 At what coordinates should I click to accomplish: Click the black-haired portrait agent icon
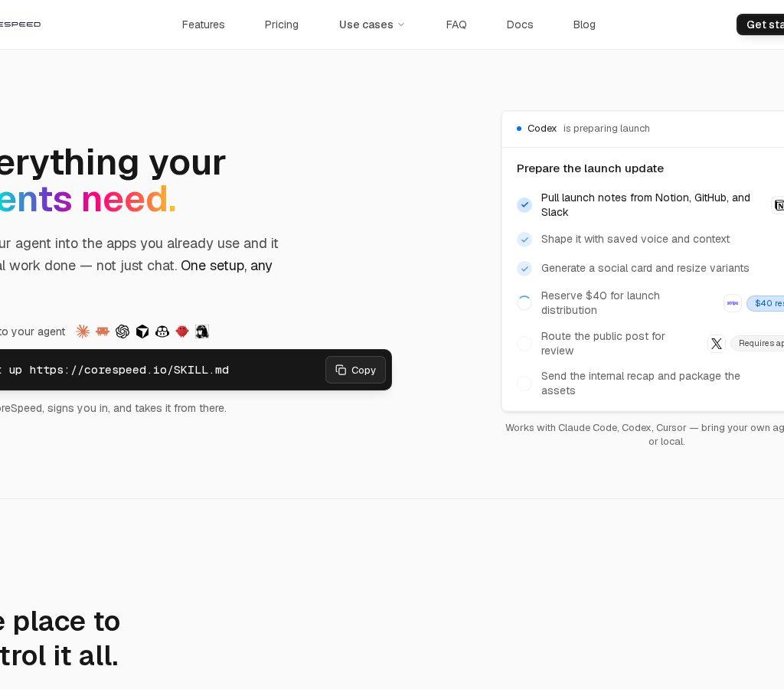pos(202,331)
